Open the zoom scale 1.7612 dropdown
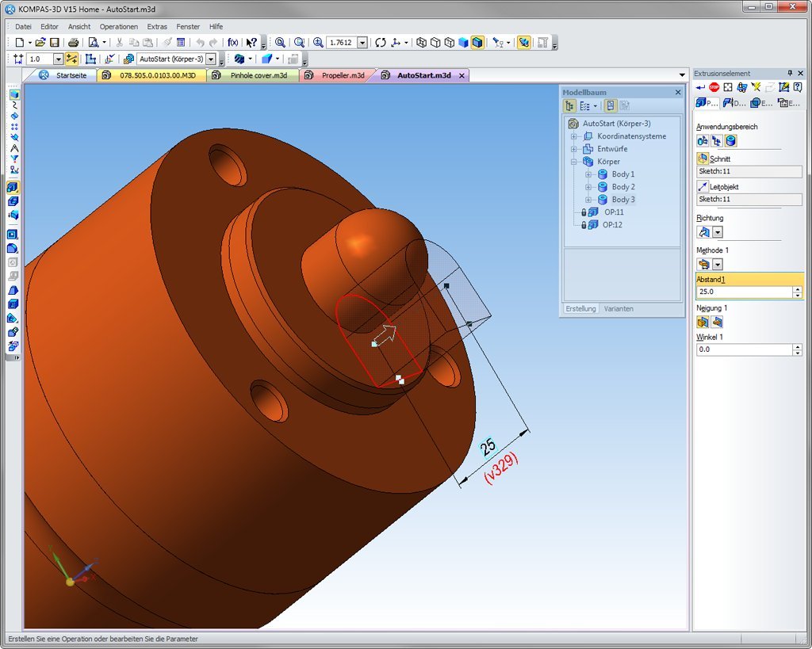 click(x=362, y=43)
